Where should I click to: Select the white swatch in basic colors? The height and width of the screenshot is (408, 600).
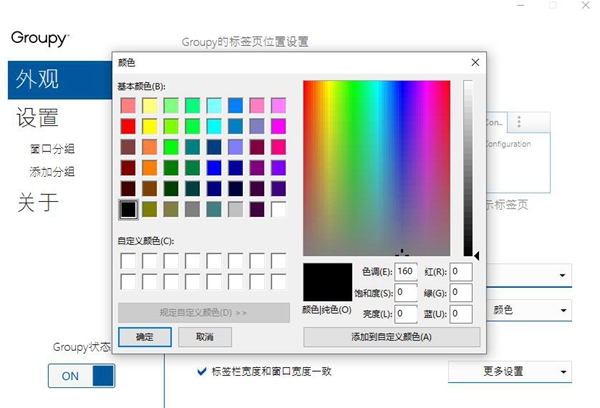[x=279, y=209]
